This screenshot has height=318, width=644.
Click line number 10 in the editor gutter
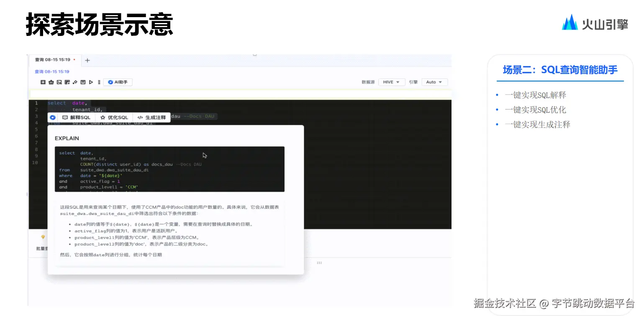[35, 163]
